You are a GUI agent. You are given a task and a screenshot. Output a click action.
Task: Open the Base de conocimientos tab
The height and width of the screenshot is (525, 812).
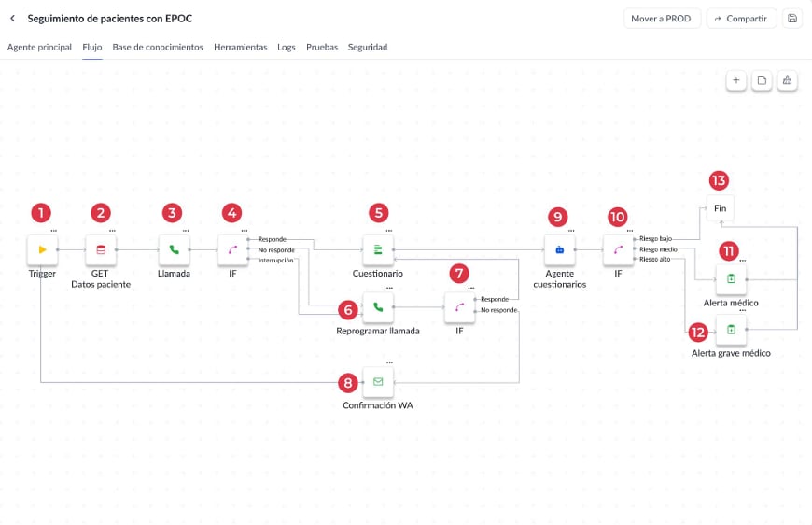[x=158, y=47]
